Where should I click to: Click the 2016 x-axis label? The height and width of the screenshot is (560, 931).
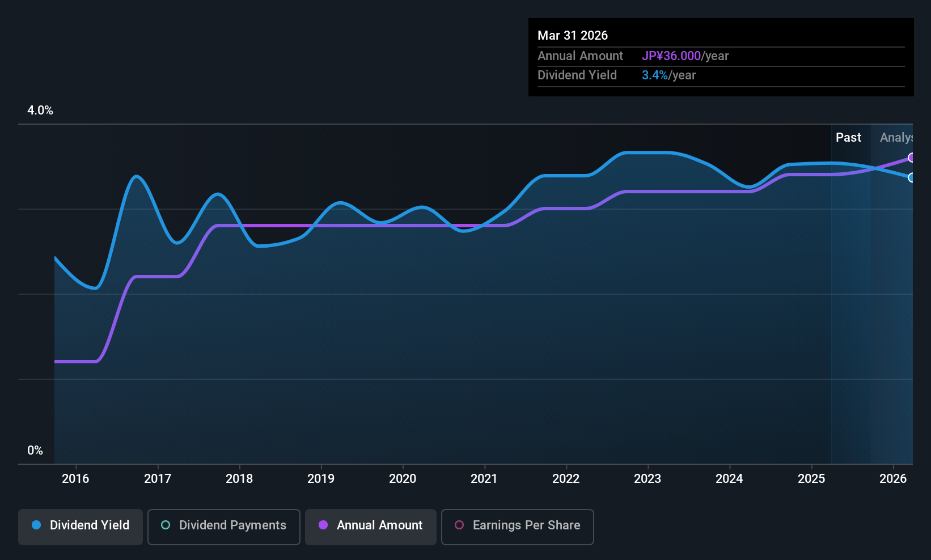coord(75,478)
